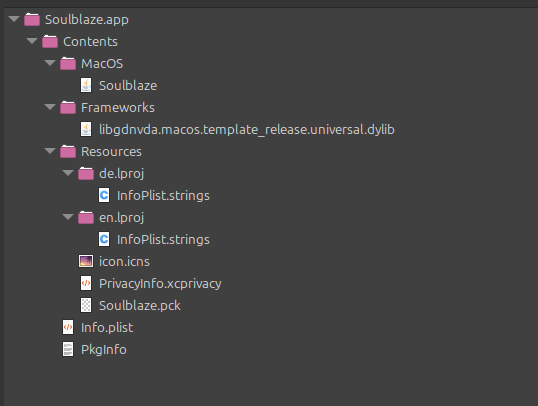Viewport: 538px width, 406px height.
Task: Select the Info.plist file name
Action: click(x=107, y=327)
